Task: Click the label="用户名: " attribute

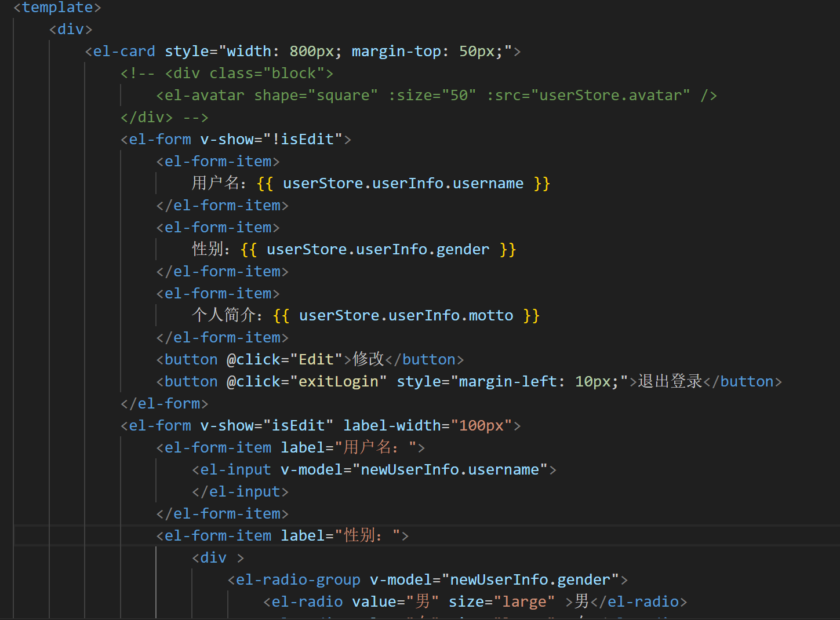Action: point(349,448)
